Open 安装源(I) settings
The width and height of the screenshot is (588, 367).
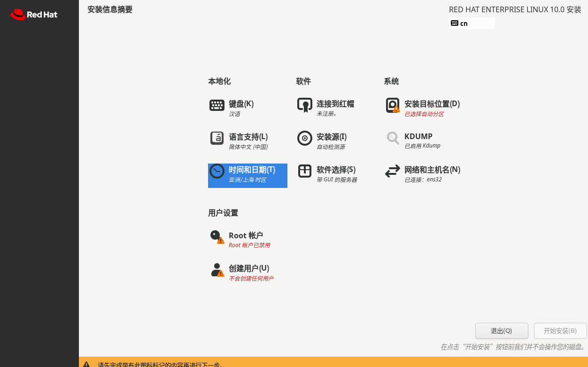(332, 137)
